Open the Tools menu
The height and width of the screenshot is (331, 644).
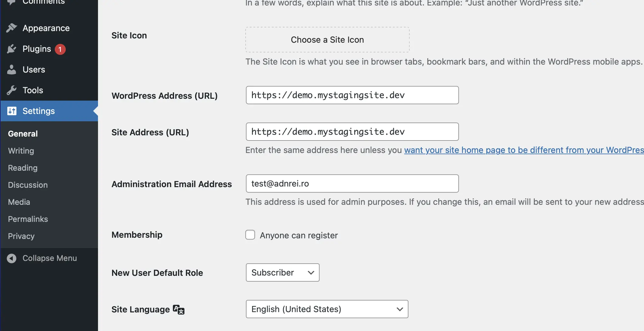[x=49, y=90]
